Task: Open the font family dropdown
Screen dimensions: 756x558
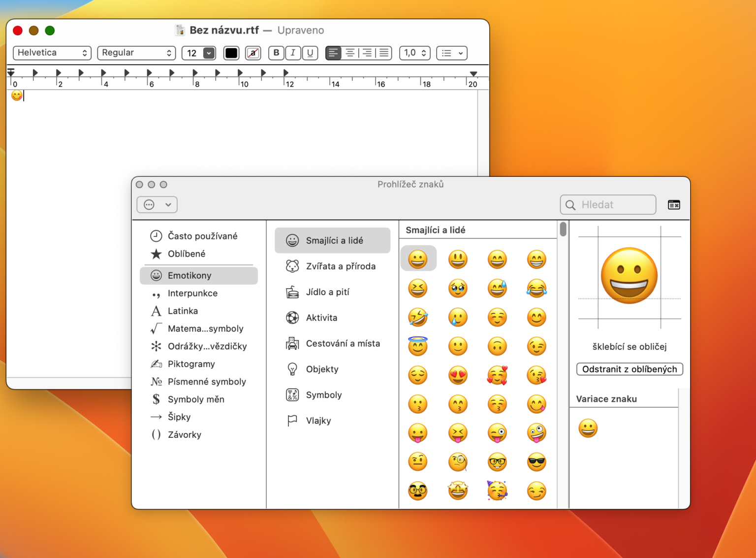Action: click(52, 53)
